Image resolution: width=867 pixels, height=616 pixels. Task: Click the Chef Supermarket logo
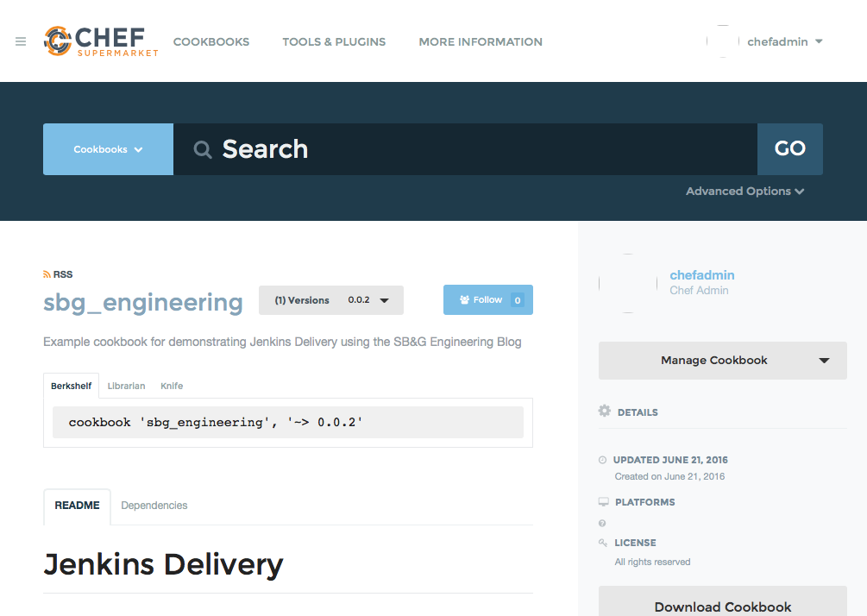point(101,41)
